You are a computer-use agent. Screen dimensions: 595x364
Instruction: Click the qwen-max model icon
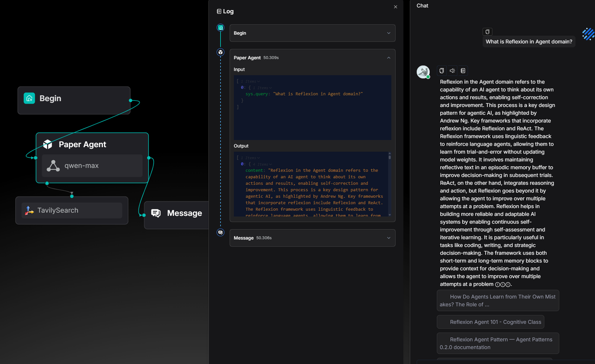click(53, 166)
